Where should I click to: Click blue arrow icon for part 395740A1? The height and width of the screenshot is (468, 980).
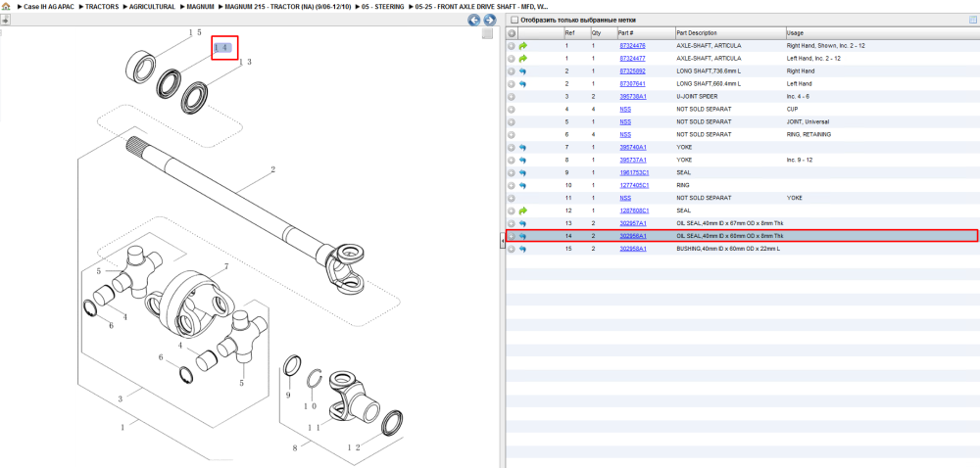[x=523, y=147]
